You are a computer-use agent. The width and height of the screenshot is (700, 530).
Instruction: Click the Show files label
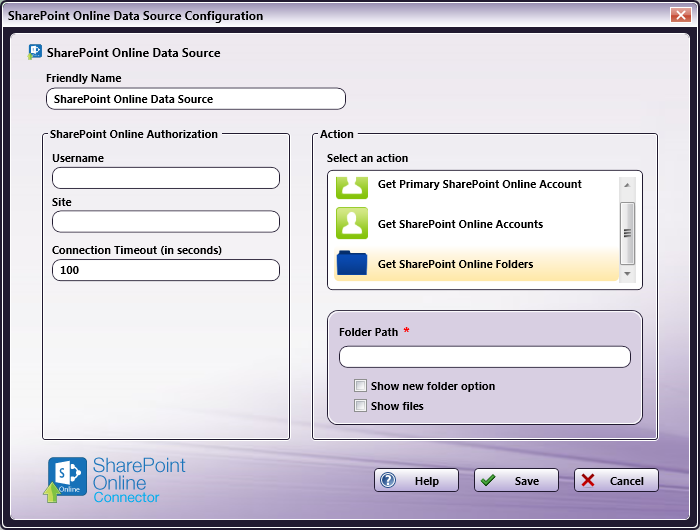[397, 406]
